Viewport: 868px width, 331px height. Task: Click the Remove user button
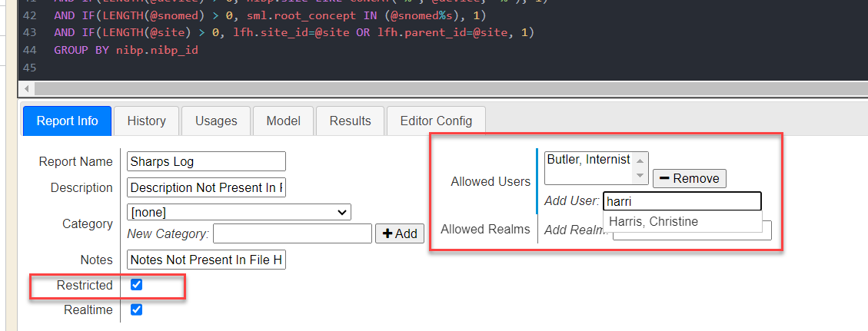tap(689, 178)
